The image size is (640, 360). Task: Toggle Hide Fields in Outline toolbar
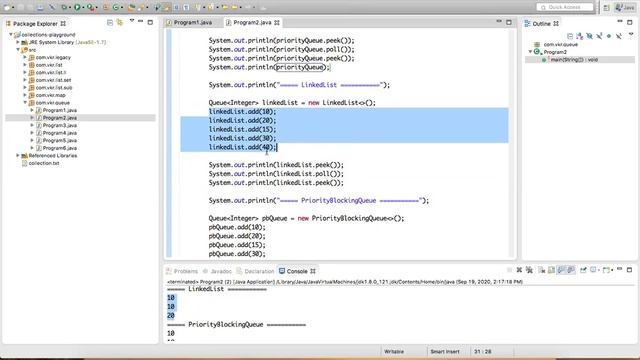[x=589, y=36]
